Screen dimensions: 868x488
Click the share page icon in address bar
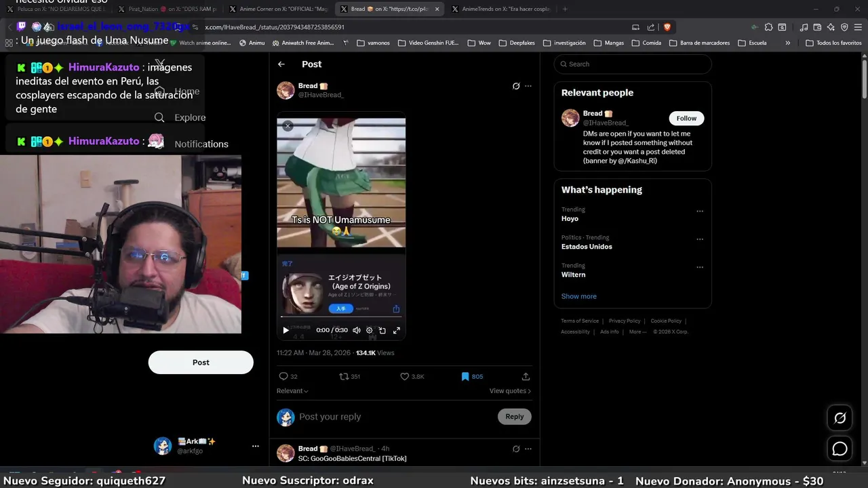pos(651,27)
